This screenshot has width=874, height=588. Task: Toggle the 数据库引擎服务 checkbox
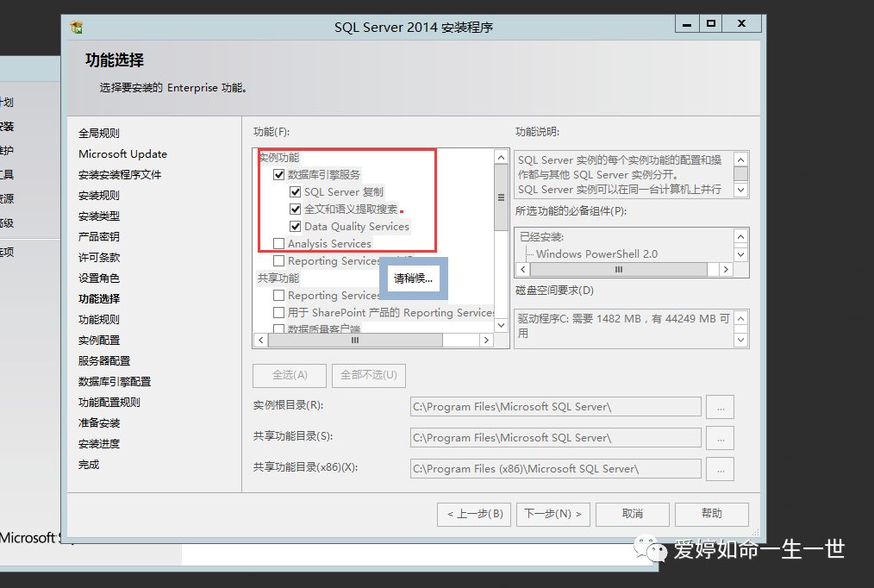click(278, 174)
